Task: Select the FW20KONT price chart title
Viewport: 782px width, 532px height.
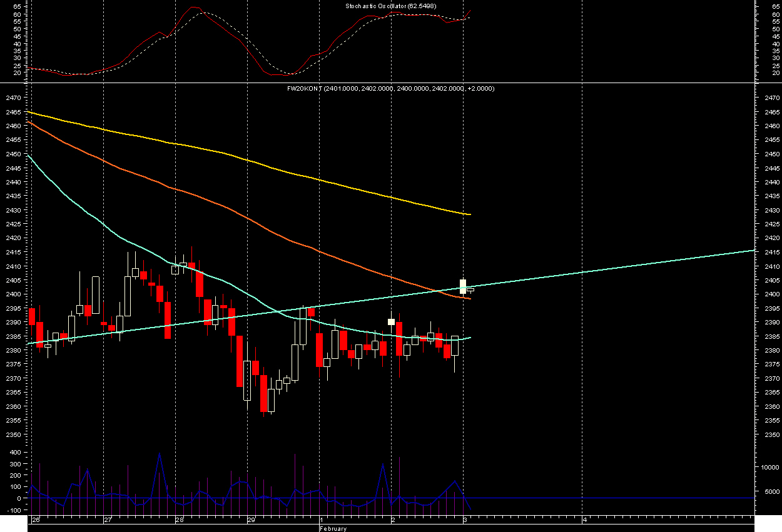Action: (390, 89)
